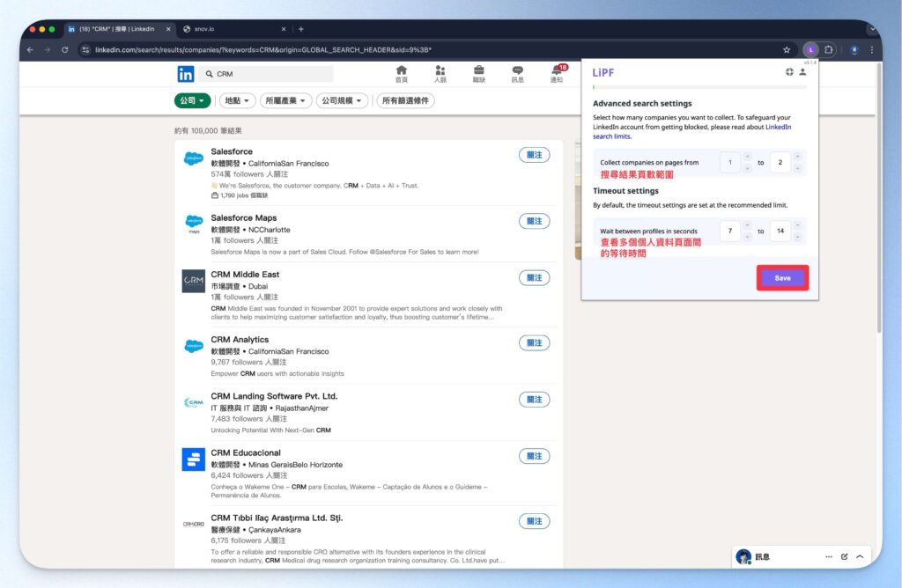Switch to the LinkedIn CRM search tab
The height and width of the screenshot is (588, 902).
pos(119,29)
